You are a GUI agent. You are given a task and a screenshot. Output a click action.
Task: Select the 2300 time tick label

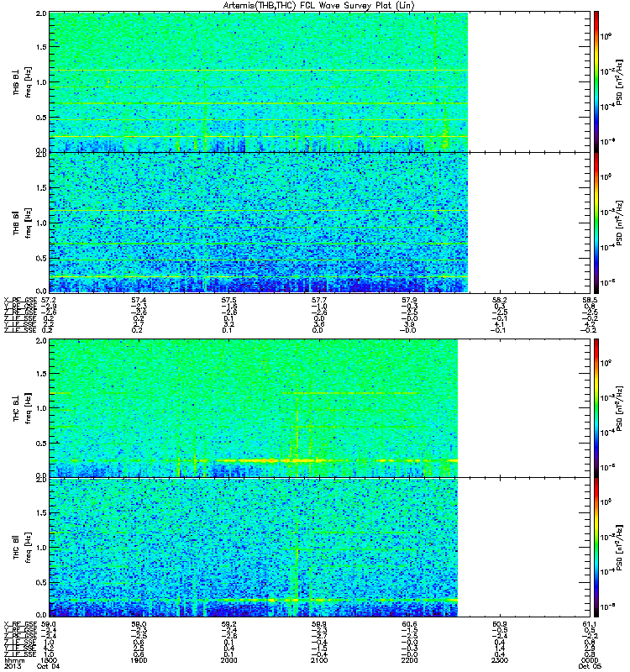click(499, 660)
